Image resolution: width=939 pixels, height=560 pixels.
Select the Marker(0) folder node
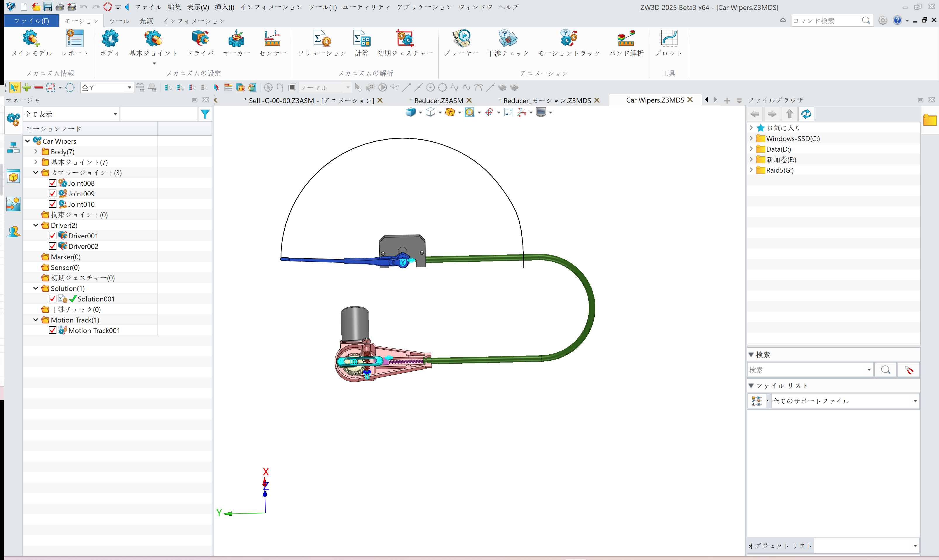[x=65, y=256]
